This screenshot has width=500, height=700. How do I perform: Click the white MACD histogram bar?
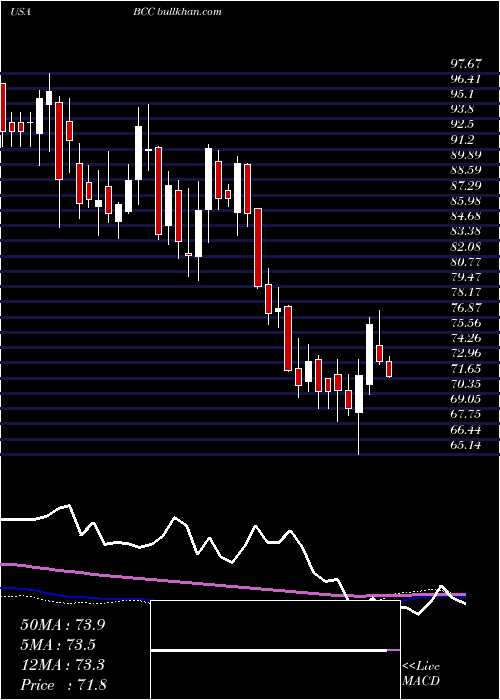[x=269, y=651]
